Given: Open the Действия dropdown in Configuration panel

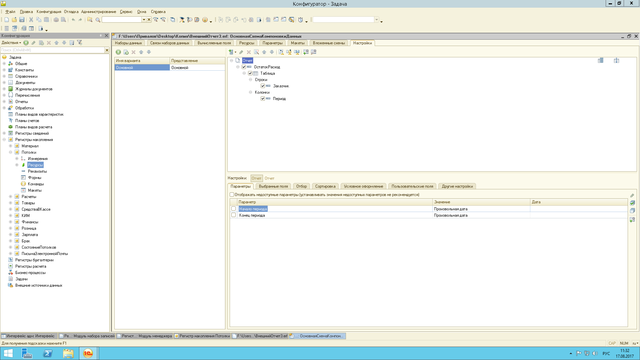Looking at the screenshot, I should pyautogui.click(x=11, y=42).
